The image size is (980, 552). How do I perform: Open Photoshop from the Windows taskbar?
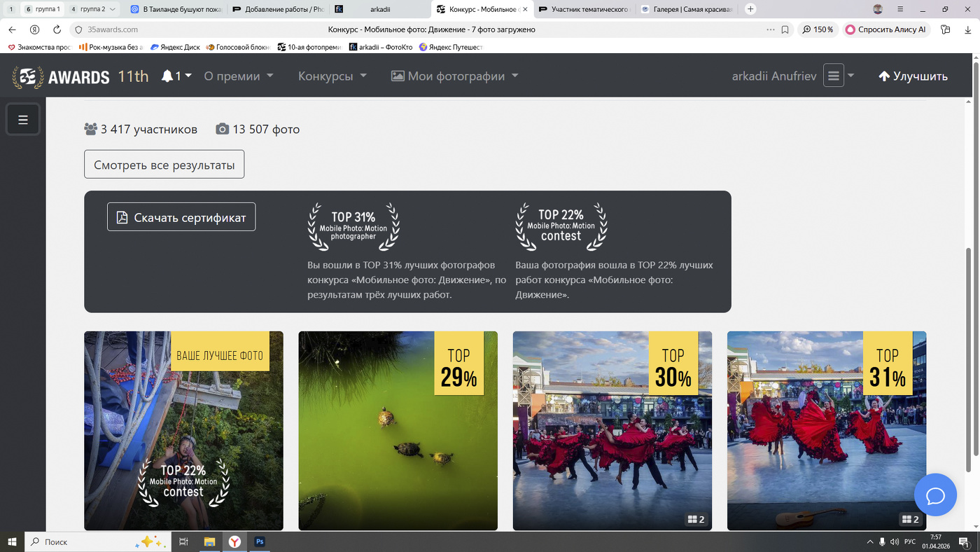(x=260, y=541)
